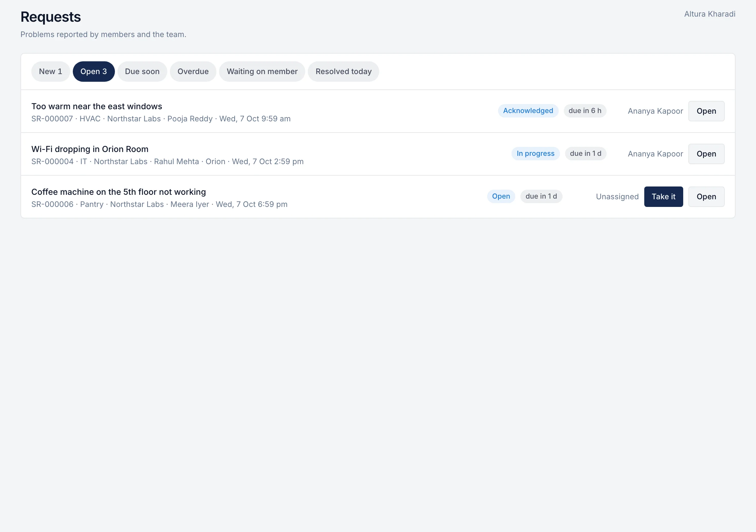Click the Altura Kharadi location name
Viewport: 756px width, 532px height.
coord(710,14)
